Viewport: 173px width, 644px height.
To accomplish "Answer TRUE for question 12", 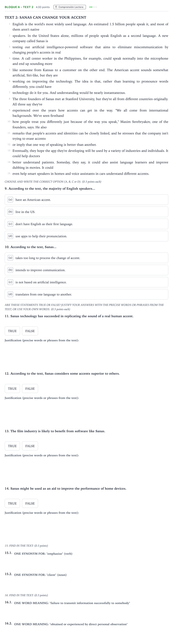I will click(x=12, y=389).
